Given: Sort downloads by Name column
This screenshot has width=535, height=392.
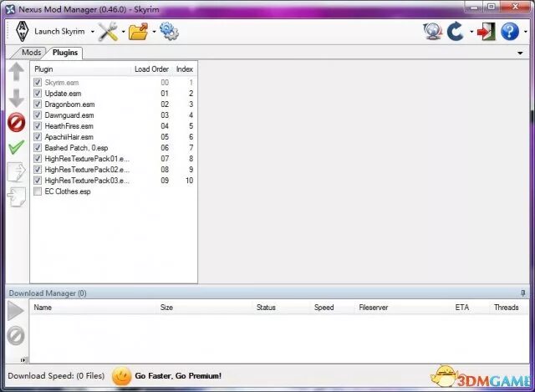Looking at the screenshot, I should click(93, 308).
